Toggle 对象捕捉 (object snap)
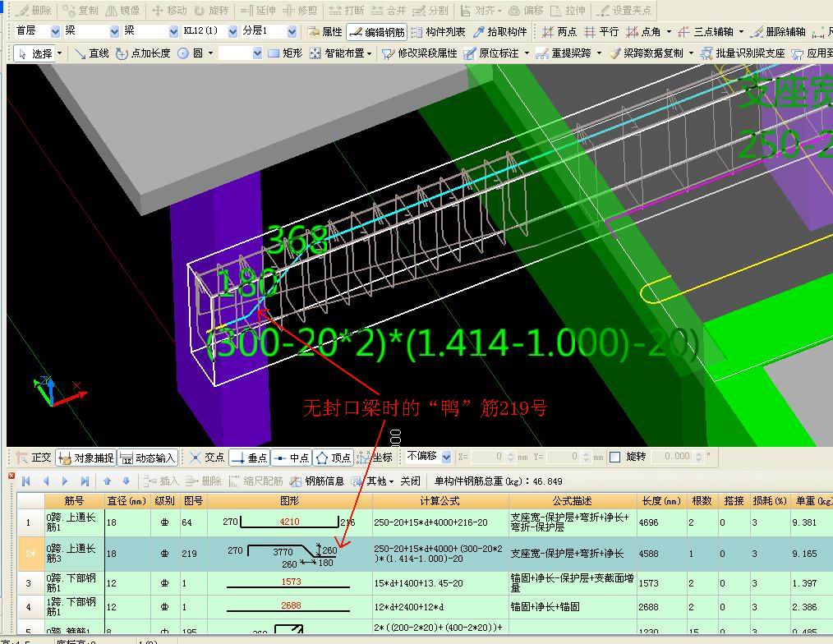Image resolution: width=833 pixels, height=644 pixels. (86, 458)
